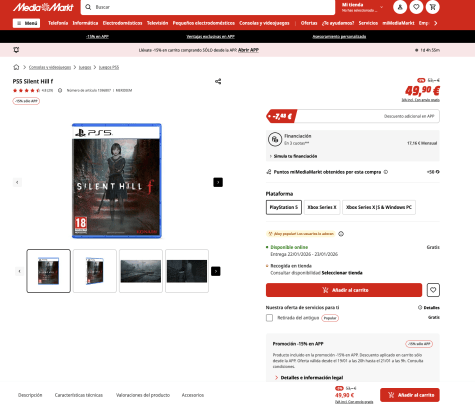Go to home via breadcrumb house icon
Image resolution: width=475 pixels, height=408 pixels.
pos(16,67)
